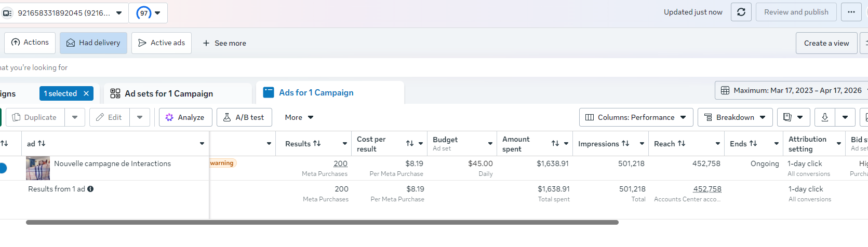Sort the table by Results column
Viewport: 868px width, 247px height.
[x=317, y=144]
